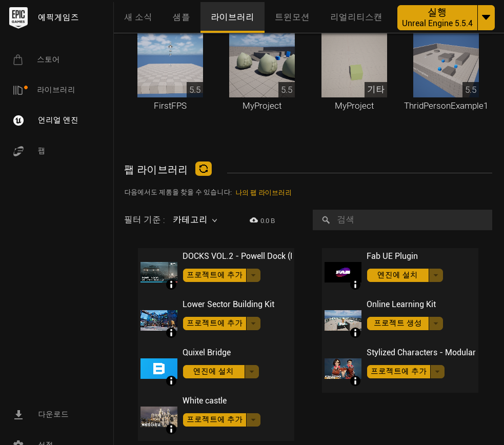The width and height of the screenshot is (504, 445).
Task: Click the Online Learning Kit thumbnail
Action: pyautogui.click(x=343, y=320)
